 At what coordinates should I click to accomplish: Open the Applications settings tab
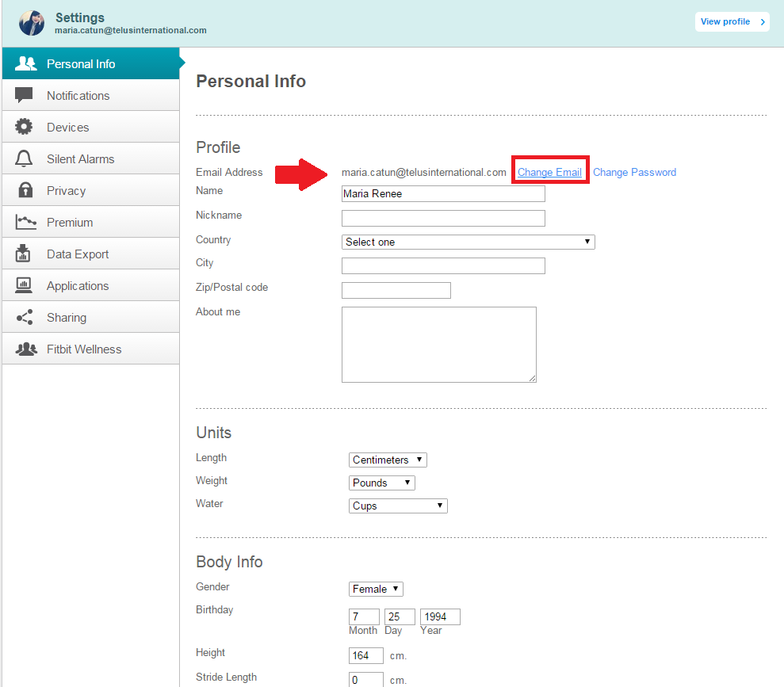coord(78,285)
